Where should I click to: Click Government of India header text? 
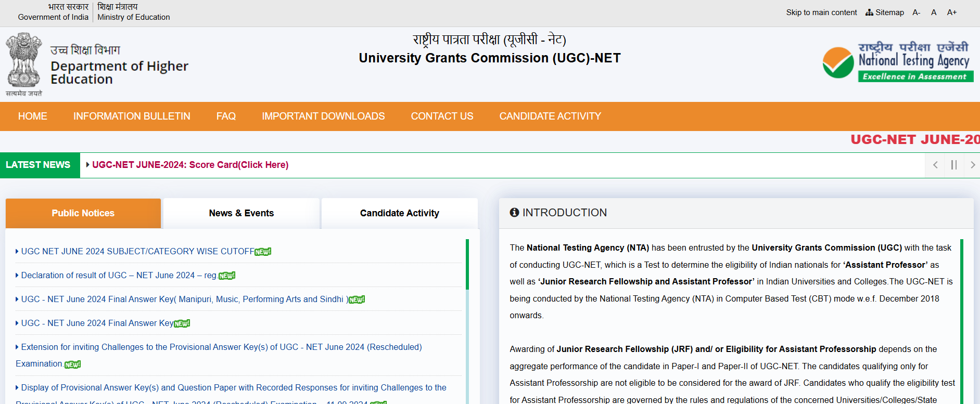click(x=53, y=17)
